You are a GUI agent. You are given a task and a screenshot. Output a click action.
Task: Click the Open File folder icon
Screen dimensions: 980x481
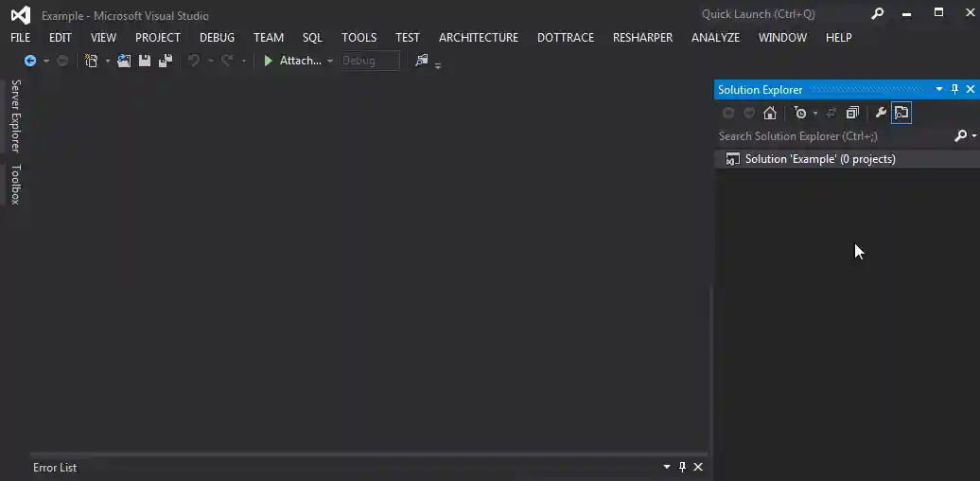124,61
